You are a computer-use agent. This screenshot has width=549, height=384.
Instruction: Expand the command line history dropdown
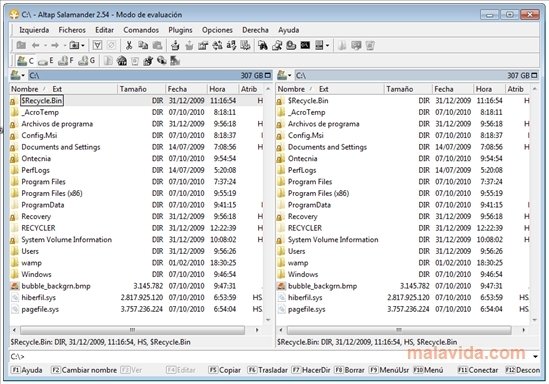click(x=535, y=357)
